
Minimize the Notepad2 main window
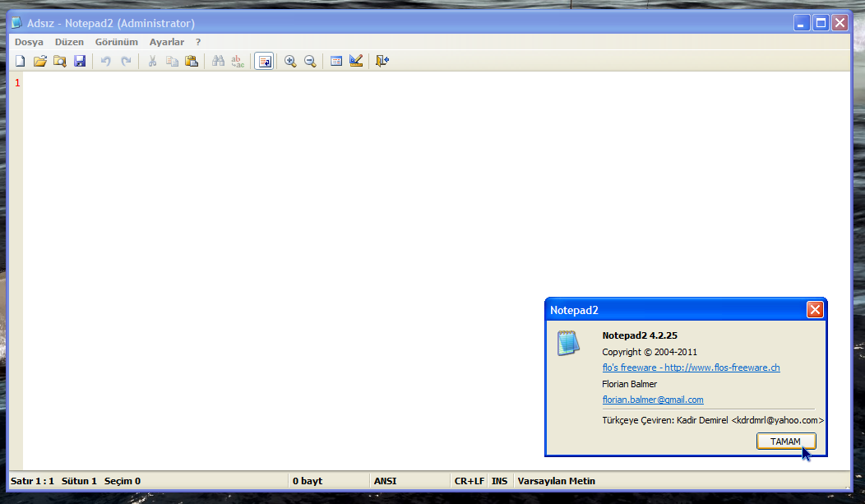(x=802, y=22)
